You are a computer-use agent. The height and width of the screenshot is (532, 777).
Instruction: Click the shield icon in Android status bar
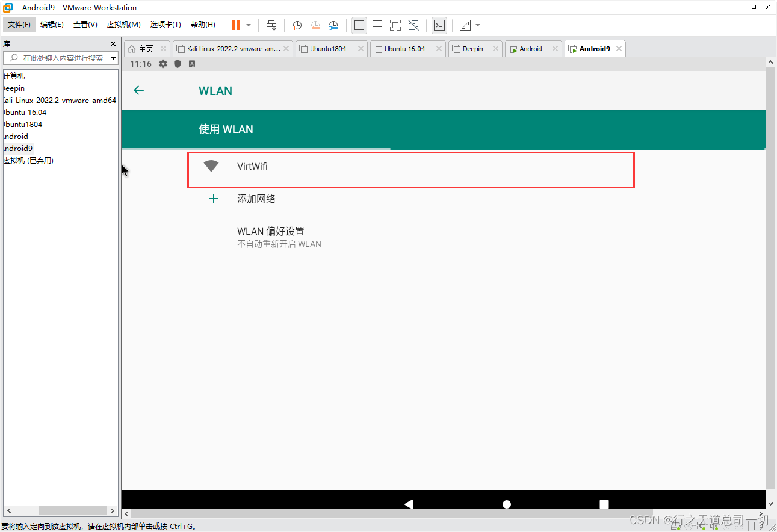pos(178,64)
